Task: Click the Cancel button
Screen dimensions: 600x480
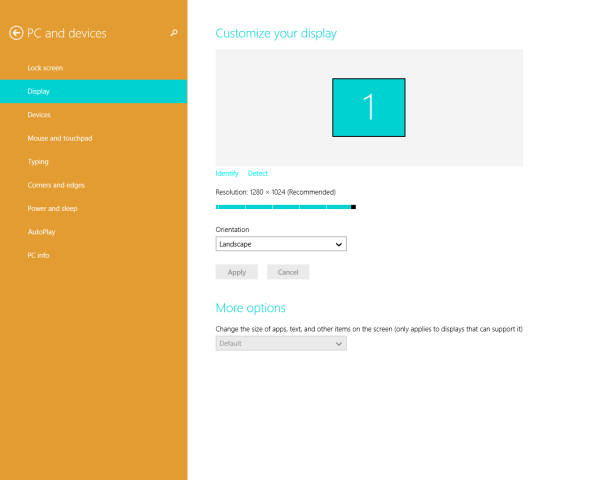Action: click(x=288, y=272)
